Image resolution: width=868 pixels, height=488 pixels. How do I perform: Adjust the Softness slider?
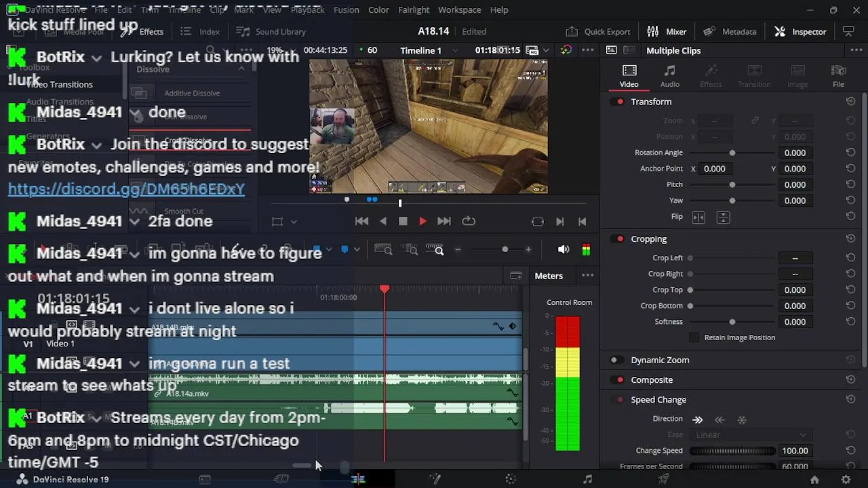click(x=732, y=322)
